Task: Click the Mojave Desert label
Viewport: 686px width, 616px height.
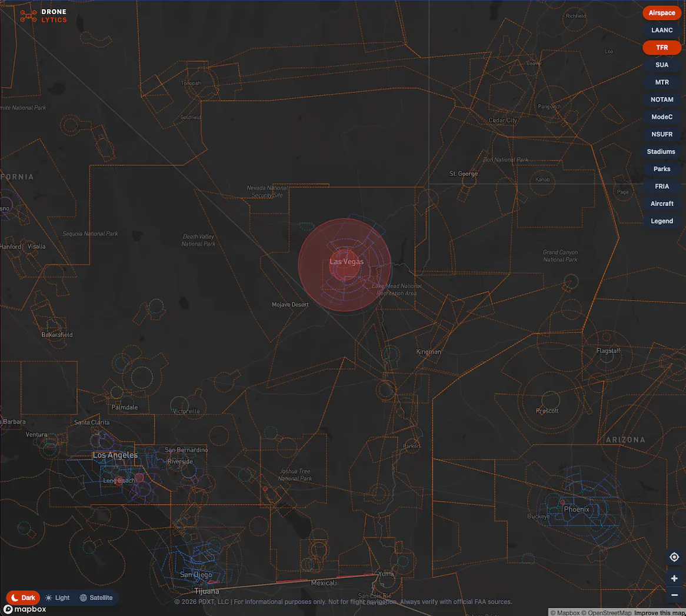Action: (x=290, y=305)
